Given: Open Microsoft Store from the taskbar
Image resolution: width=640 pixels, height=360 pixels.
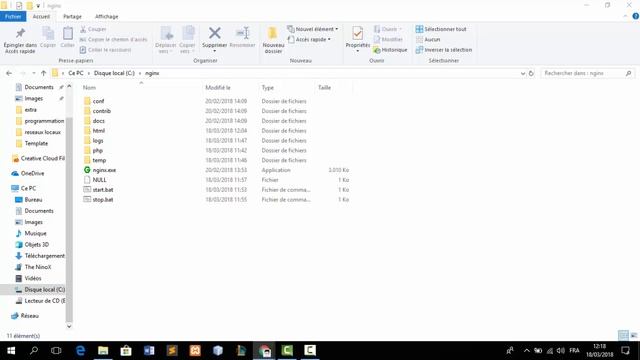Looking at the screenshot, I should point(126,350).
